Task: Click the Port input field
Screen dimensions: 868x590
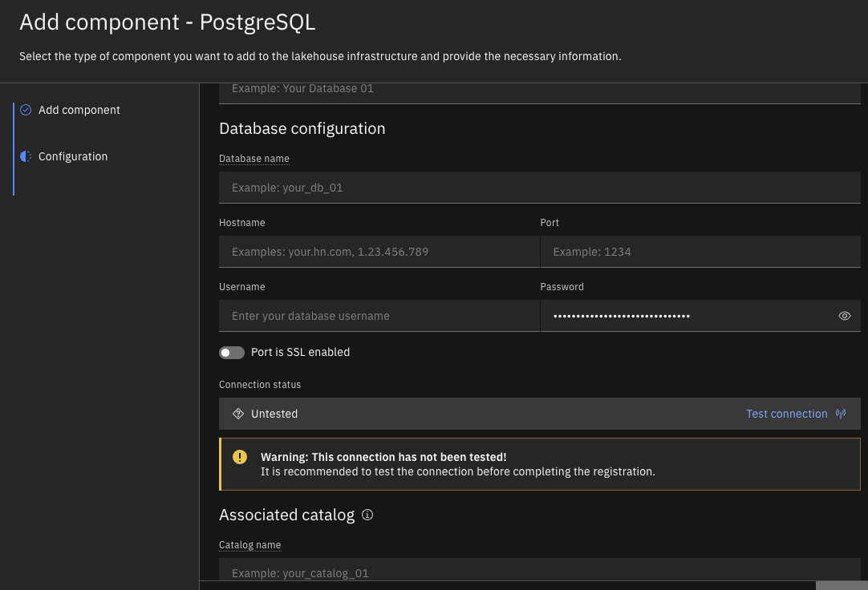Action: (700, 251)
